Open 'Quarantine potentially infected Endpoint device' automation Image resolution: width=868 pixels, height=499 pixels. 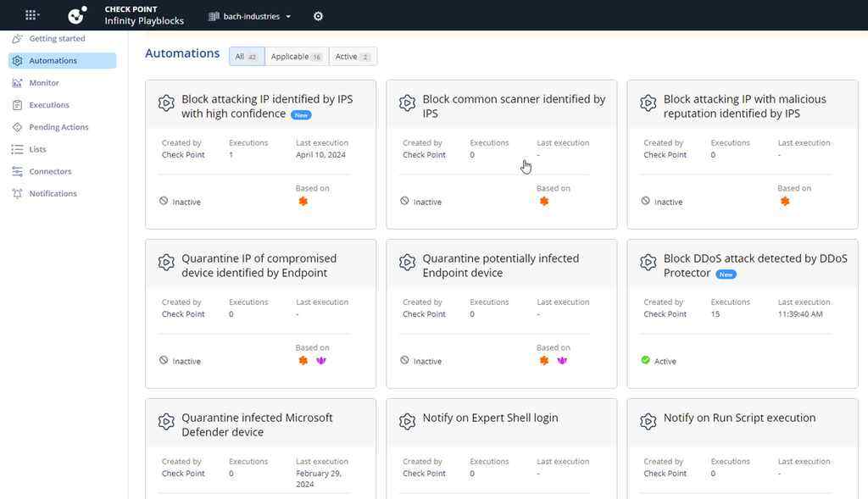click(500, 265)
